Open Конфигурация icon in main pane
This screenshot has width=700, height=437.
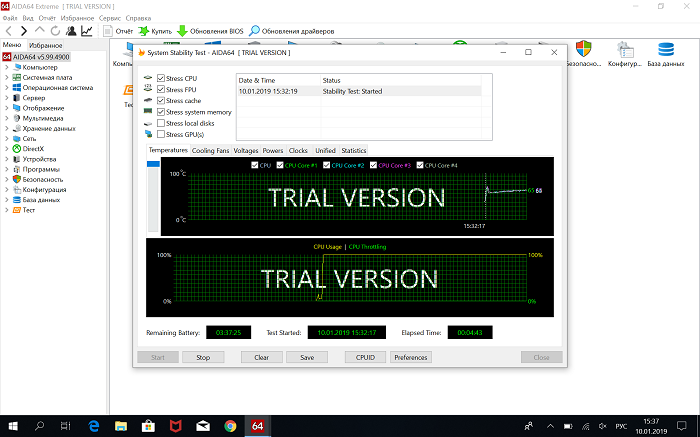tap(625, 54)
